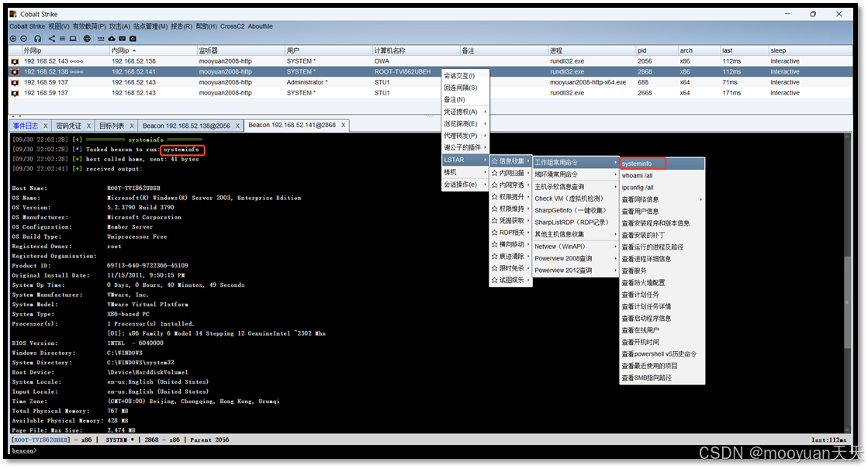868x469 pixels.
Task: Sort sessions by 进程 column header
Action: click(x=591, y=50)
